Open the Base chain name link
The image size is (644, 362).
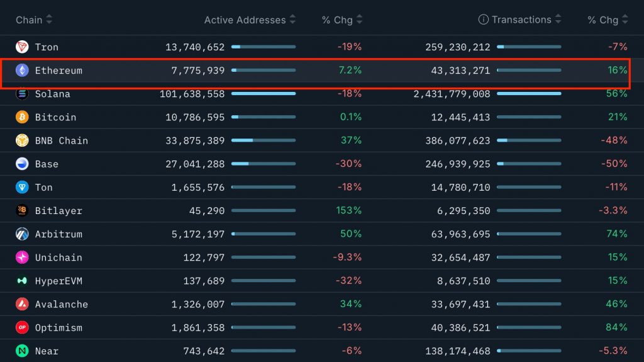[47, 164]
